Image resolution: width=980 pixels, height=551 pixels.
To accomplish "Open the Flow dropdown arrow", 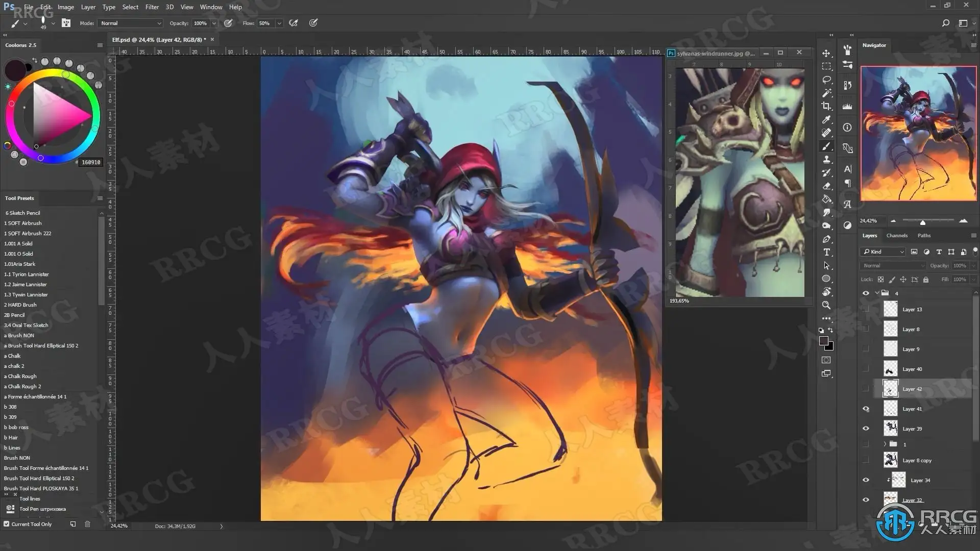I will click(279, 23).
